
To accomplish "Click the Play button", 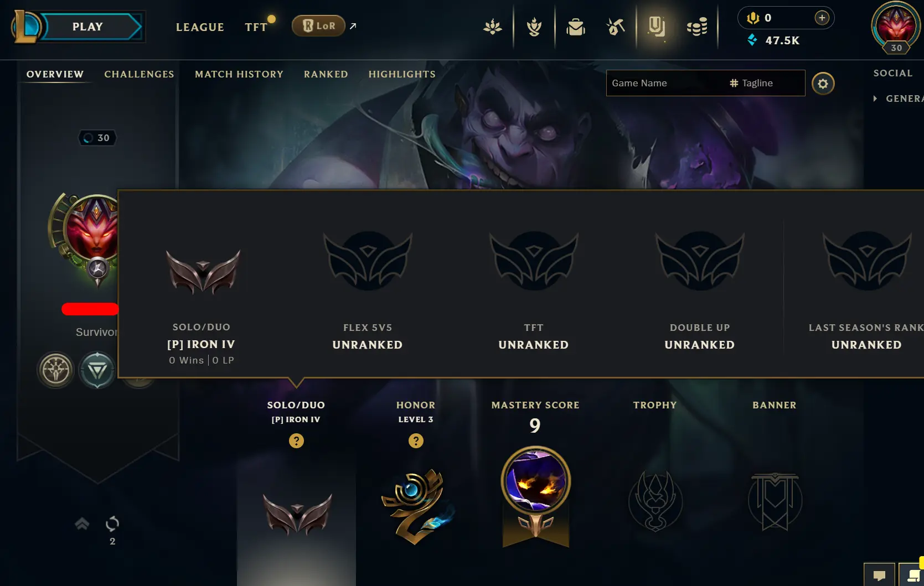I will [89, 27].
